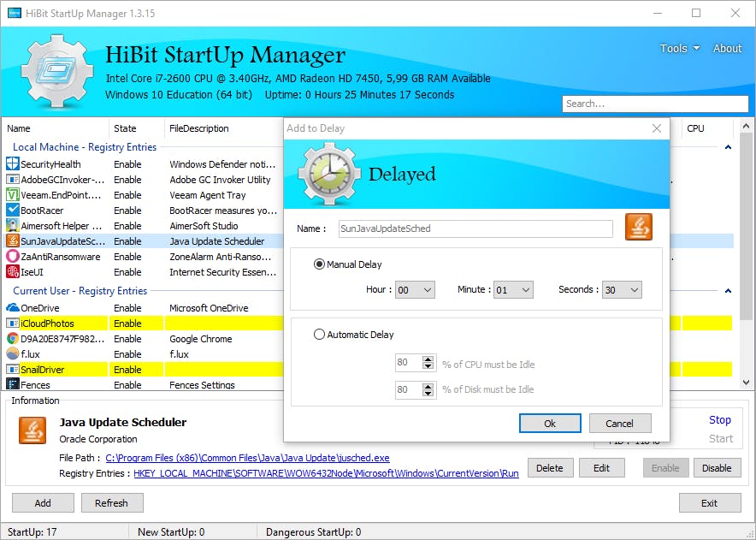
Task: Click the SecurityHealth shield icon
Action: coord(13,164)
